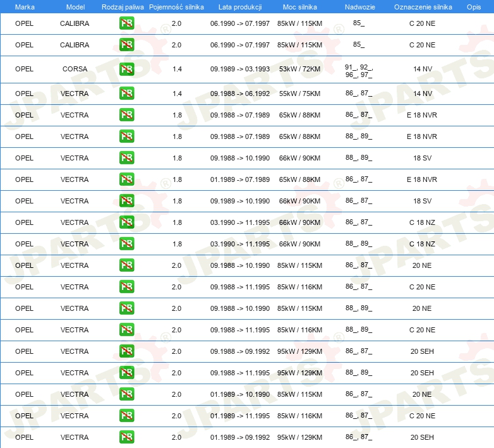
Task: Select E 18 NVR code in the 88_, 89_ row
Action: pos(422,136)
